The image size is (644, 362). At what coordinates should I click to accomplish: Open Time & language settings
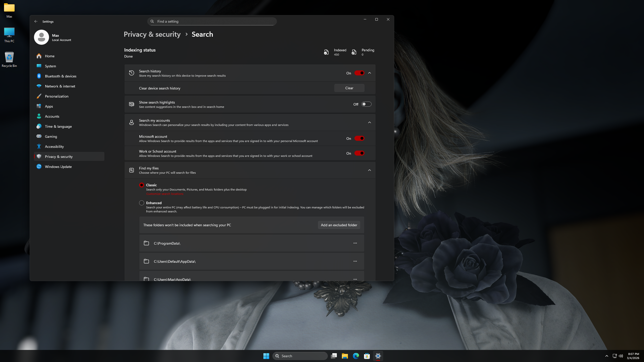pyautogui.click(x=69, y=126)
